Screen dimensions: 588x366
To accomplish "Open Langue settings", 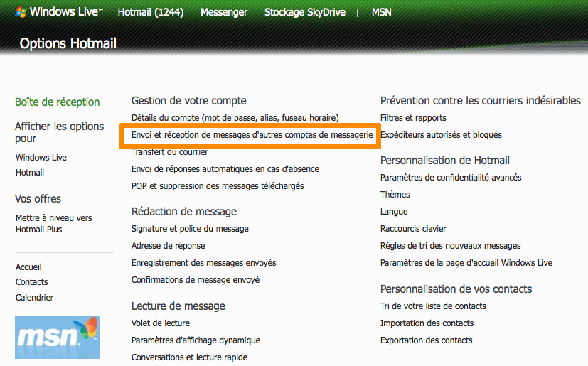I will (x=394, y=212).
